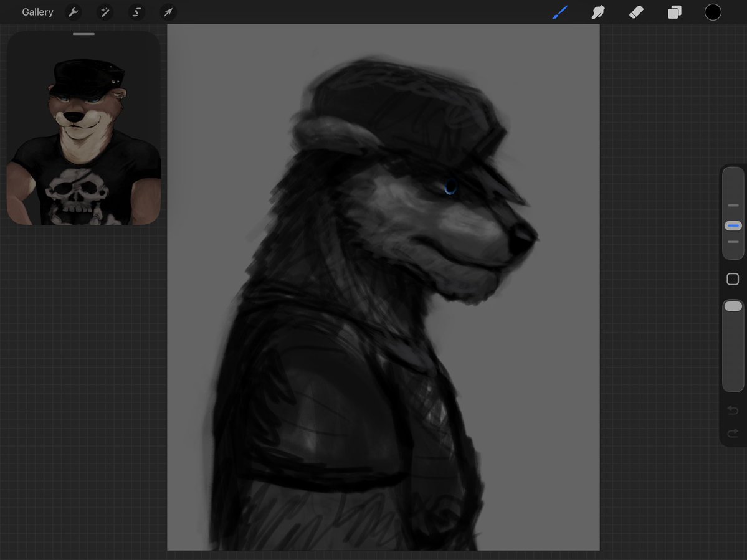
Task: Redo the last undone stroke
Action: coord(733,433)
